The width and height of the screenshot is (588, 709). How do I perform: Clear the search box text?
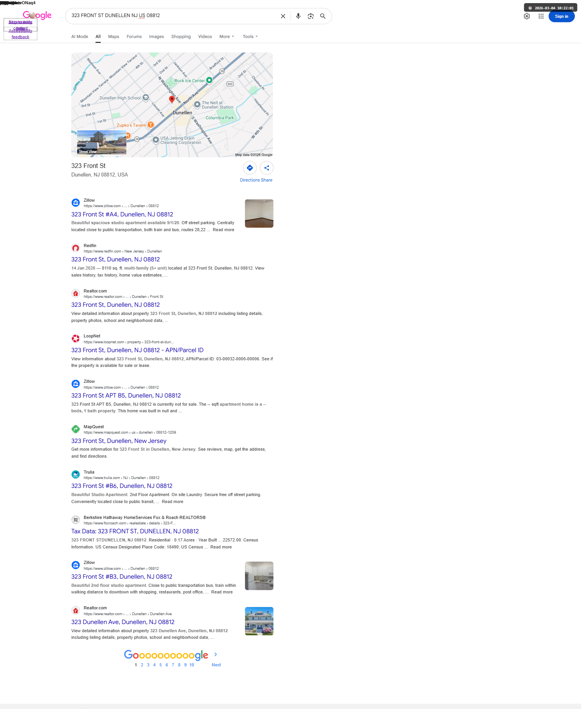(x=283, y=16)
